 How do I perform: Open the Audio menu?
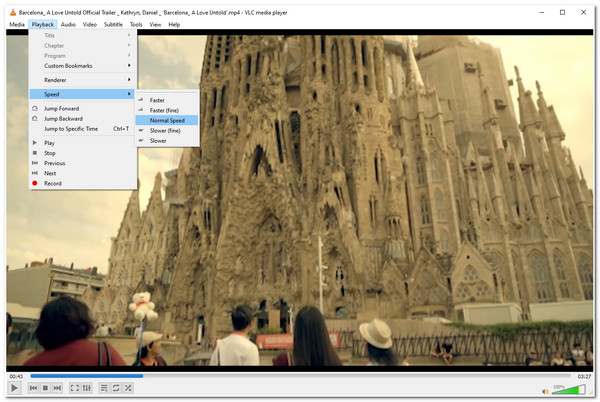(68, 24)
